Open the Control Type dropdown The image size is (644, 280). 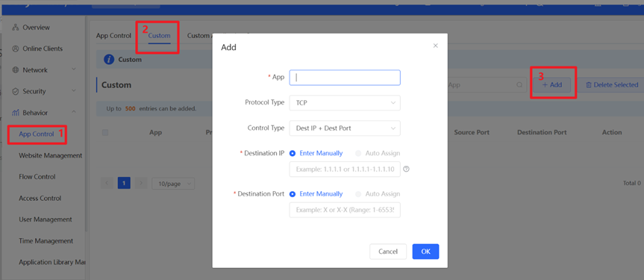click(x=345, y=128)
